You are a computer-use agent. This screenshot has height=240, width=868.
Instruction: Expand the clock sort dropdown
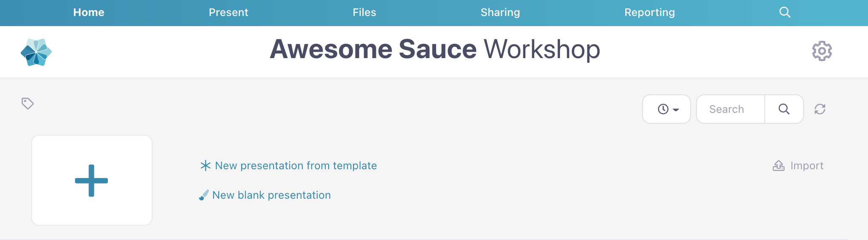667,109
